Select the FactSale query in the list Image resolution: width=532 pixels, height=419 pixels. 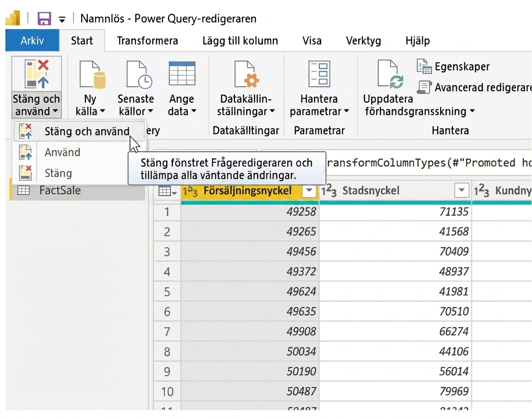tap(78, 190)
